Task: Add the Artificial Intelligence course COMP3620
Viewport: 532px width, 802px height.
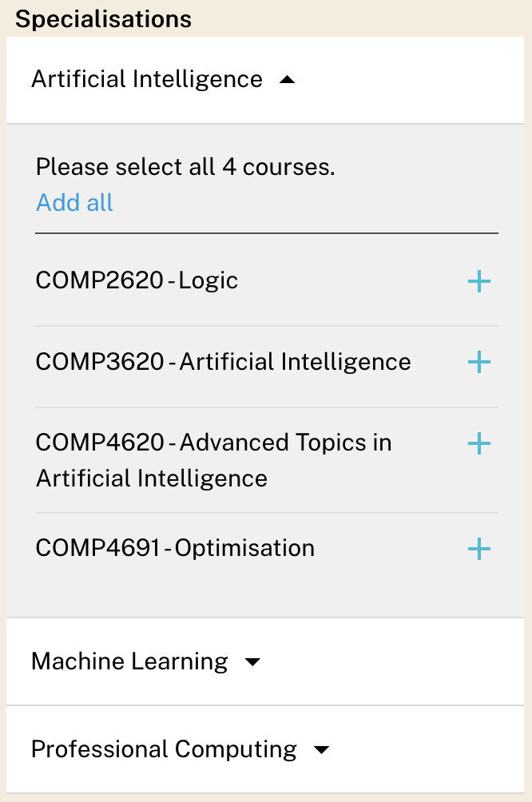Action: click(478, 362)
